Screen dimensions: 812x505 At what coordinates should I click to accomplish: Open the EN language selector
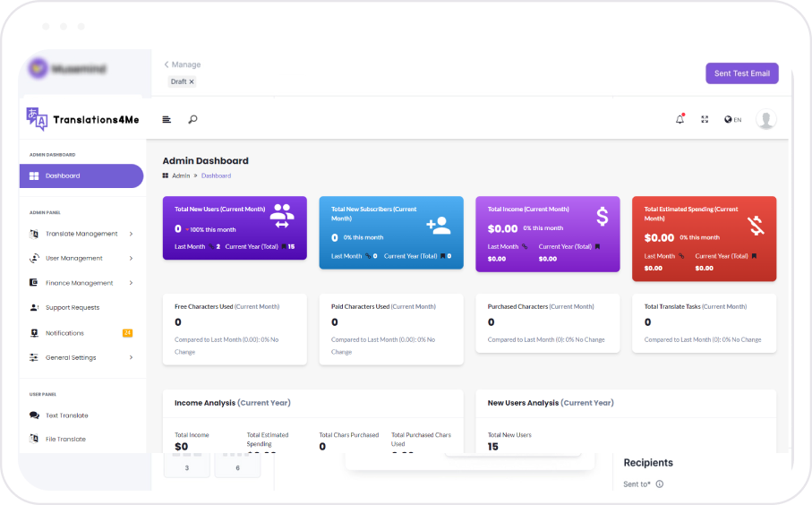(732, 119)
